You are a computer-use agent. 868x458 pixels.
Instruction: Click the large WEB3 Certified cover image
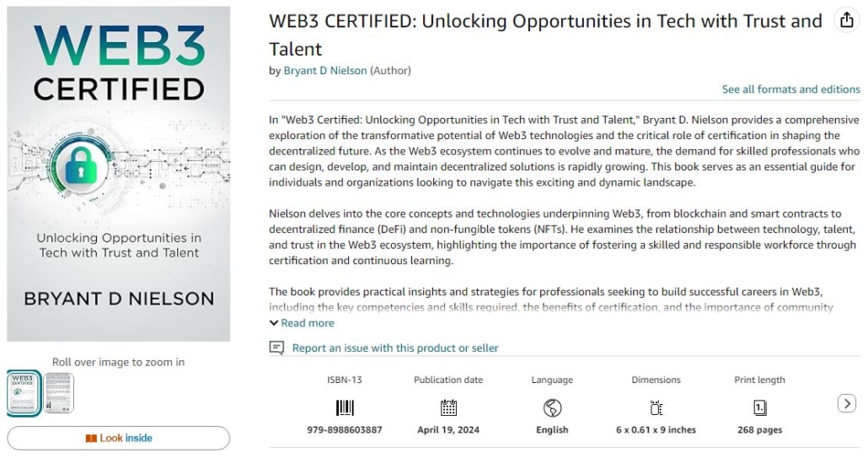pos(119,174)
